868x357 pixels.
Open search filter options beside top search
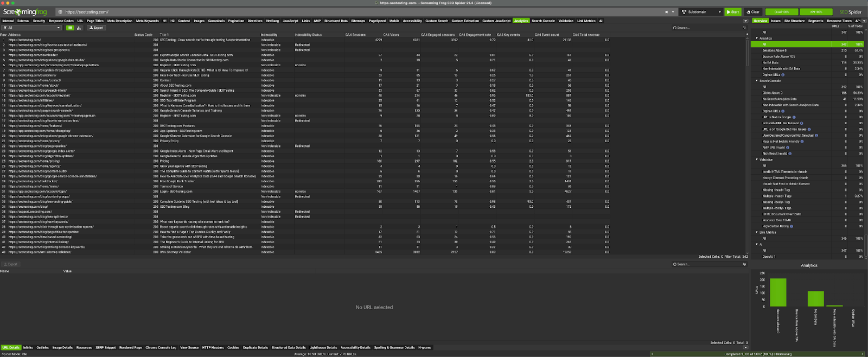[744, 28]
